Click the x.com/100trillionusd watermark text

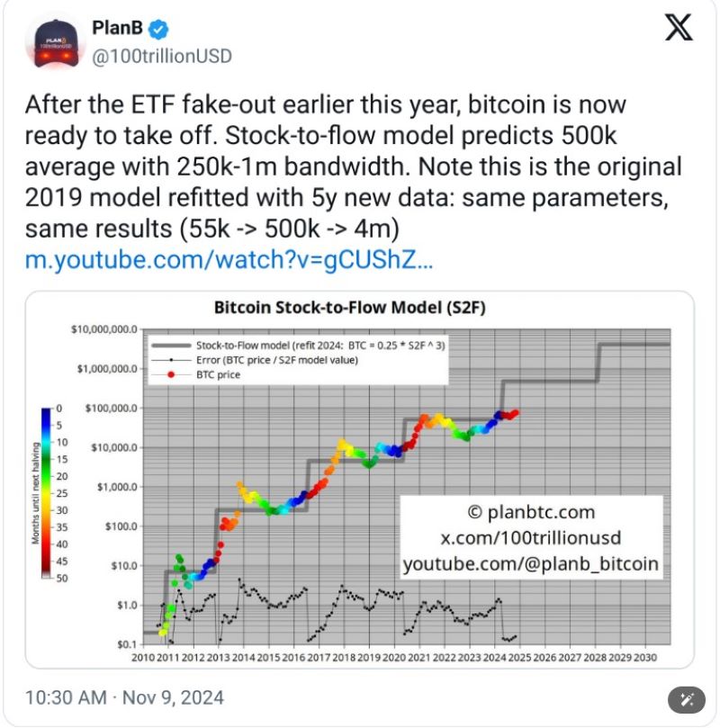pos(531,537)
